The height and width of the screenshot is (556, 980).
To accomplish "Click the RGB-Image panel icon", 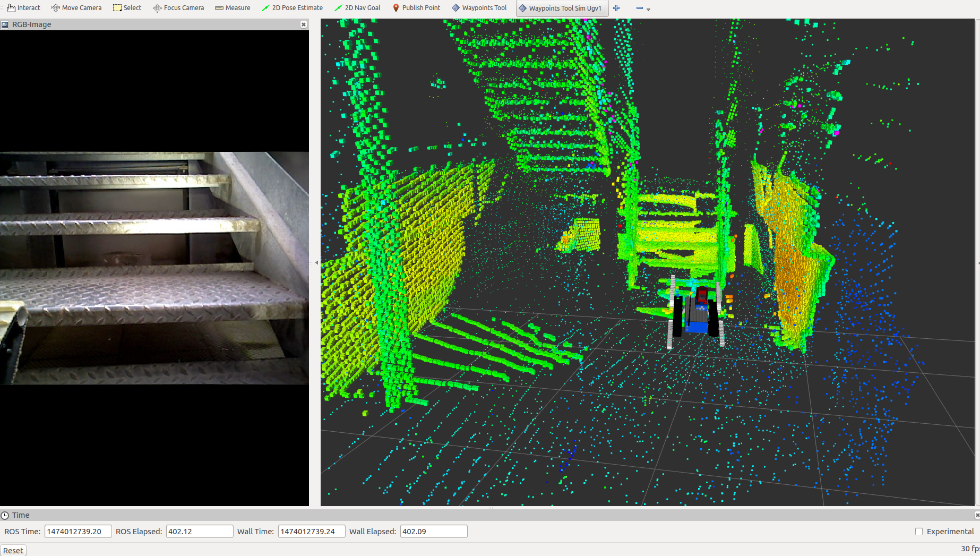I will [5, 24].
